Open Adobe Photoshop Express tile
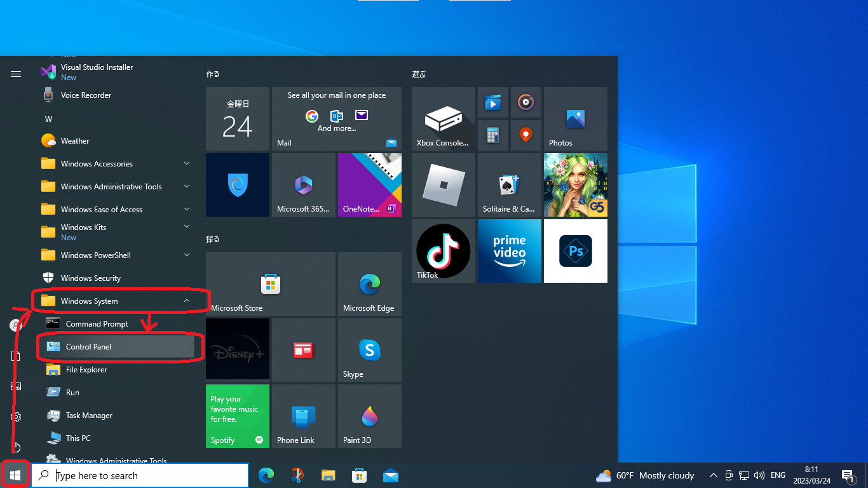The height and width of the screenshot is (488, 868). 575,251
